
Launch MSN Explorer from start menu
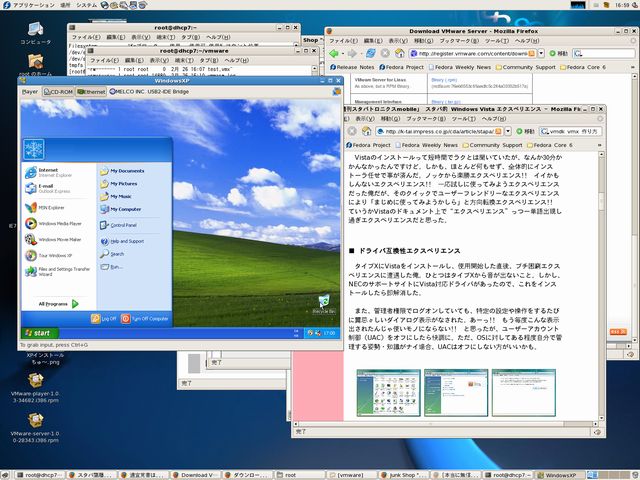pos(45,208)
